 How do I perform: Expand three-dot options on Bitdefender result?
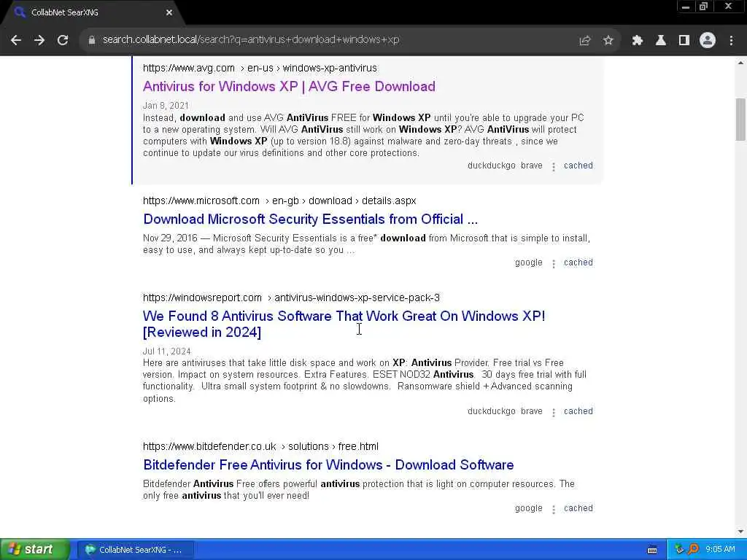coord(553,510)
